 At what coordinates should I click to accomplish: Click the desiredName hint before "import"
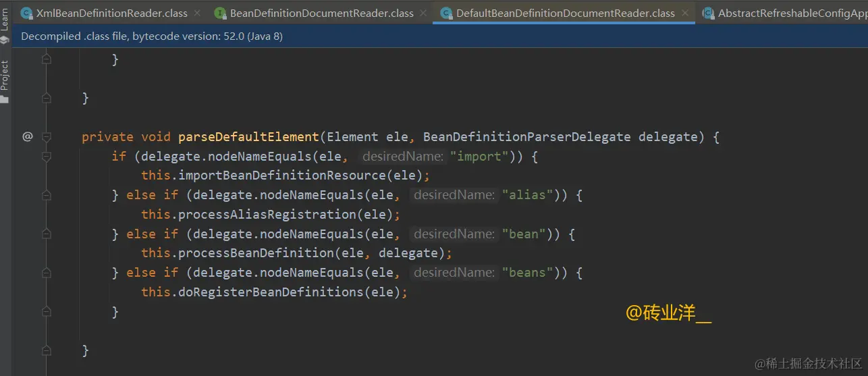tap(402, 157)
